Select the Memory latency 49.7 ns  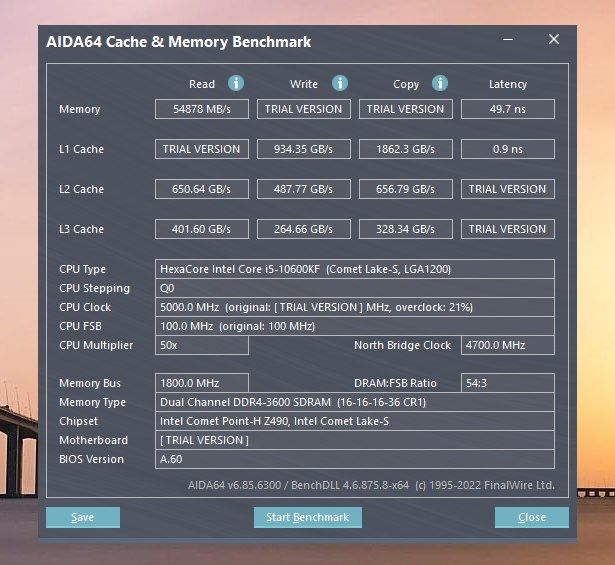pyautogui.click(x=508, y=109)
